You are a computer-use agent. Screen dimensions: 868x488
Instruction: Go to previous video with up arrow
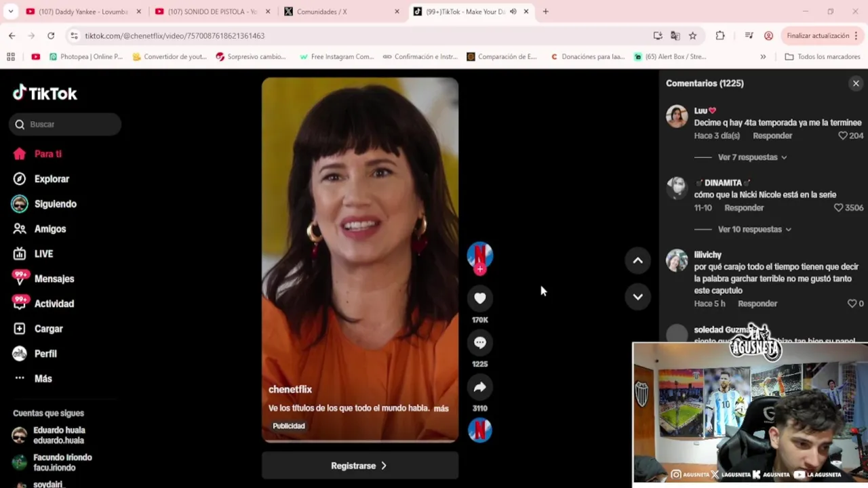(637, 260)
